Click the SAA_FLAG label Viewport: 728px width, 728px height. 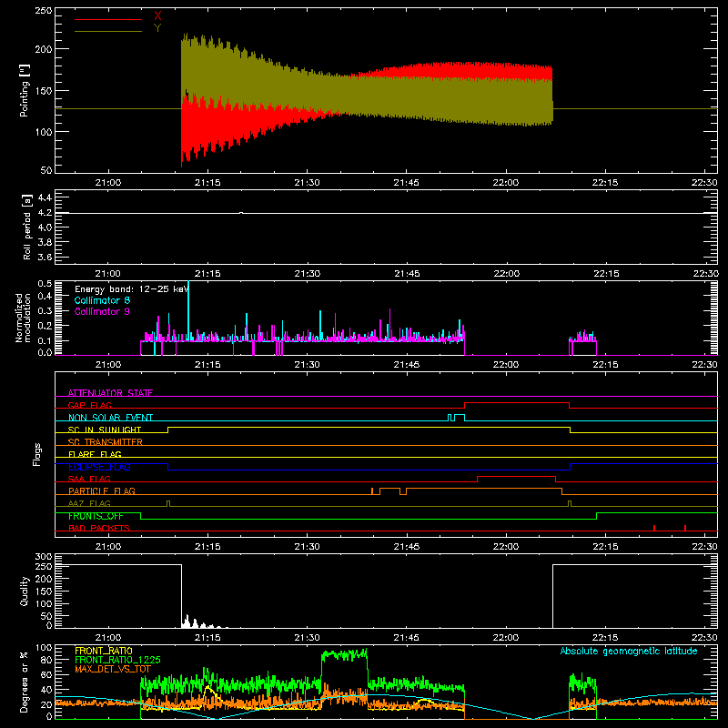(x=89, y=479)
